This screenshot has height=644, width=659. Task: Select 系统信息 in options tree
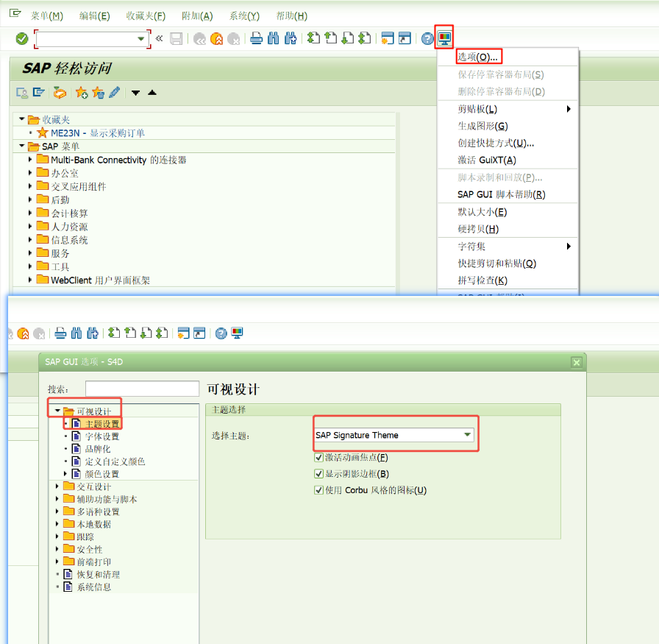[93, 587]
